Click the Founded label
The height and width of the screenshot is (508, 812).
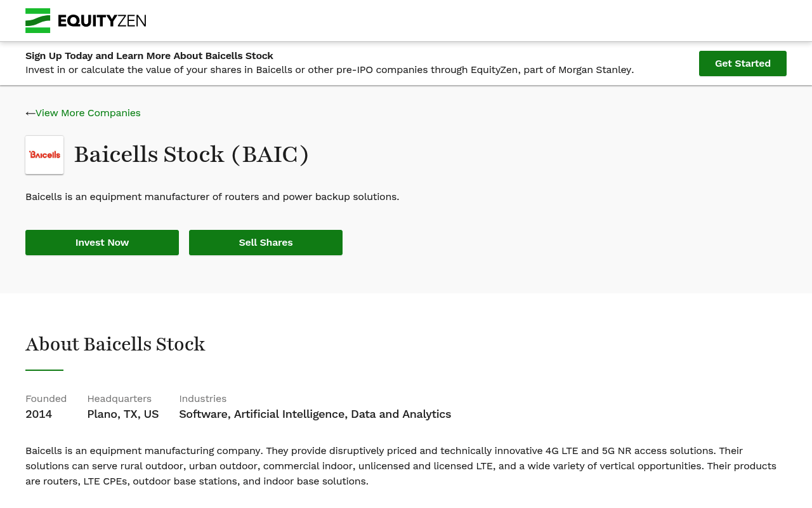tap(46, 399)
